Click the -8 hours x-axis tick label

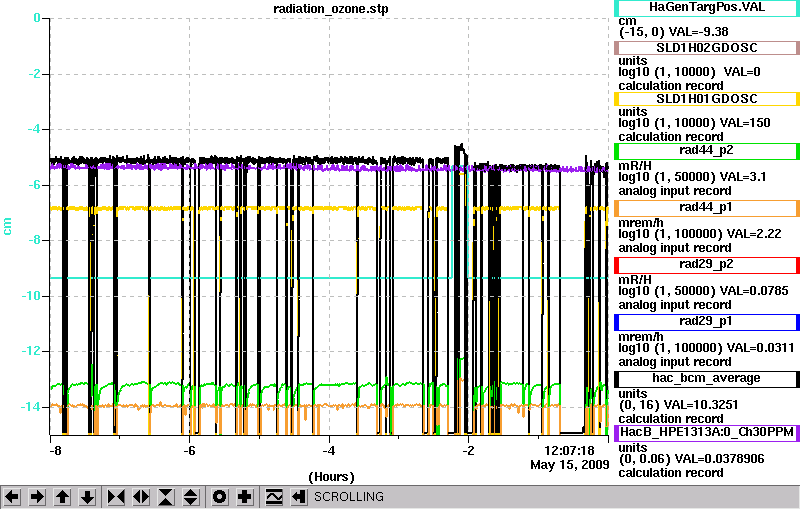55,451
